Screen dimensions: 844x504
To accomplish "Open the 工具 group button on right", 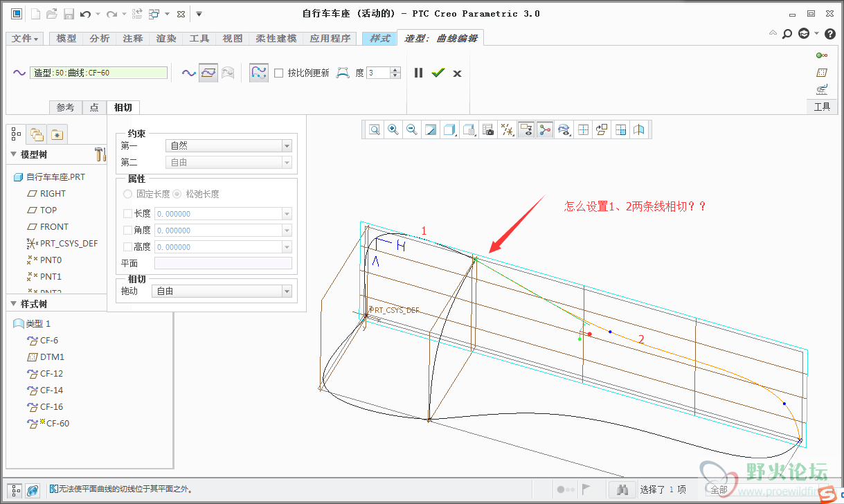I will click(822, 107).
